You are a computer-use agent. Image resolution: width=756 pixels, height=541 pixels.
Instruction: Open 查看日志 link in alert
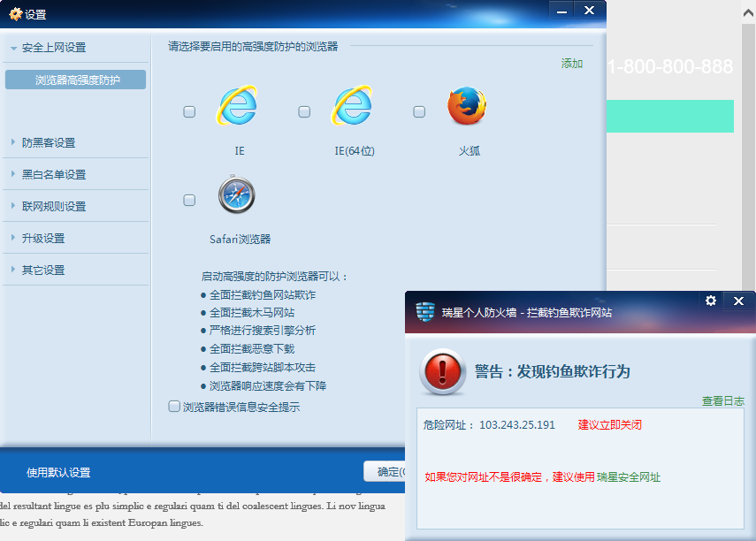click(x=722, y=401)
